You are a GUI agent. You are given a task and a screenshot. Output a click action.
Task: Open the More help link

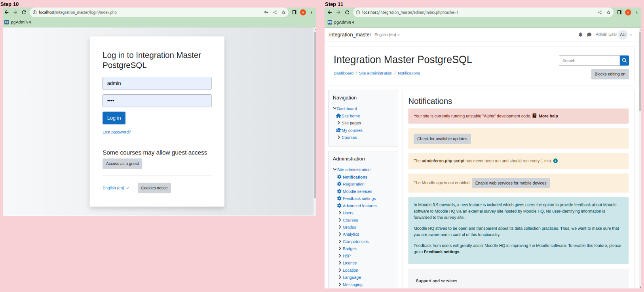point(548,116)
